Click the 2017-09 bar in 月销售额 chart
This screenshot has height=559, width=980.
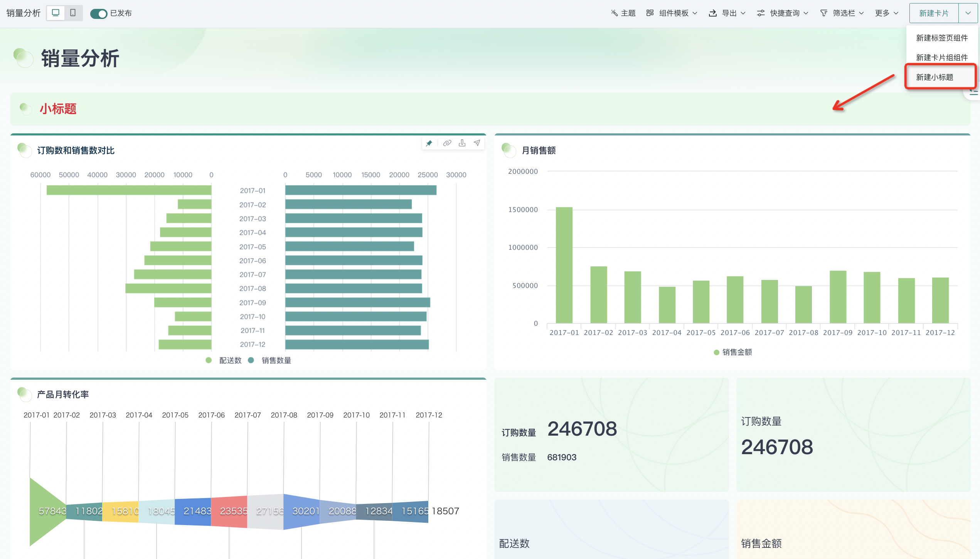tap(838, 296)
